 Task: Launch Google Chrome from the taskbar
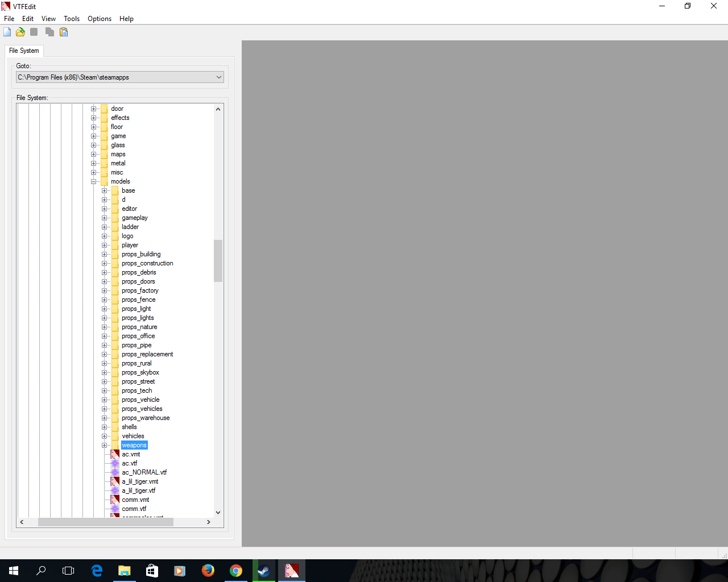click(x=236, y=571)
